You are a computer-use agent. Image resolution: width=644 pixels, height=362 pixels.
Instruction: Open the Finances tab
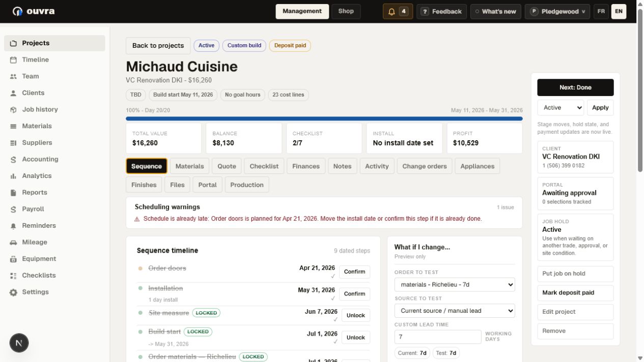[x=306, y=166]
